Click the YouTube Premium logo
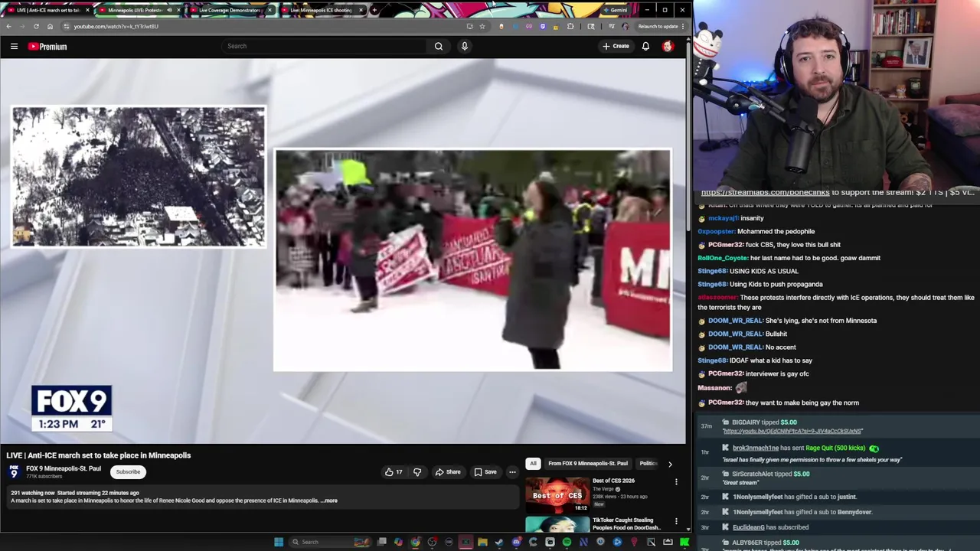980x551 pixels. click(47, 47)
